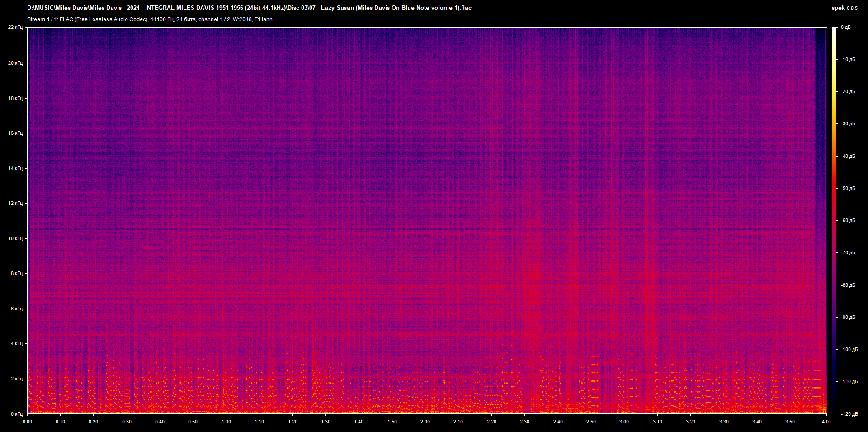
Task: Click the file path title text
Action: pyautogui.click(x=249, y=8)
